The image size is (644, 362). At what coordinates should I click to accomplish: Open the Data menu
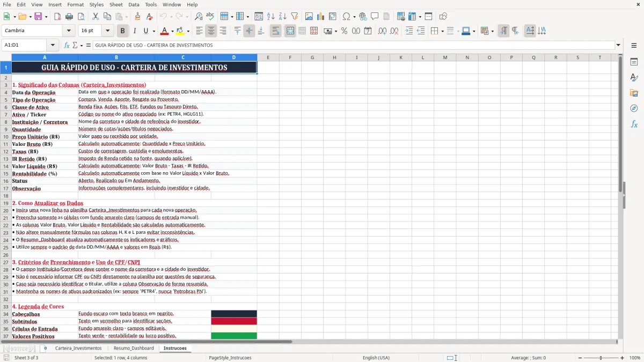pos(134,4)
